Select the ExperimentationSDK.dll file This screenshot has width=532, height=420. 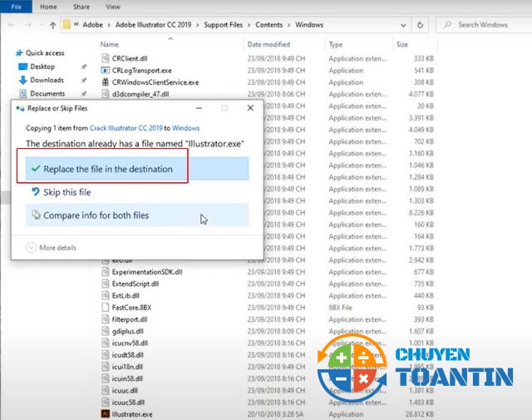pos(147,272)
